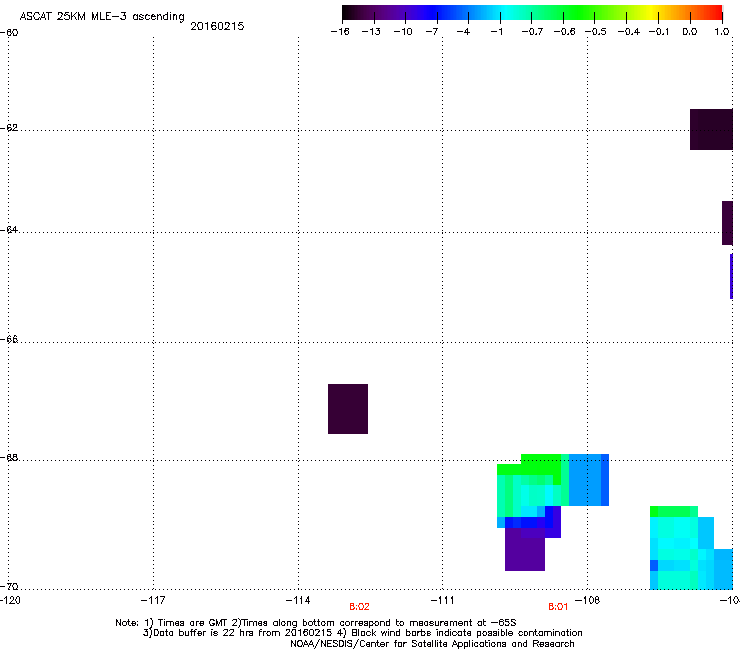Click the -68 latitude axis label
This screenshot has width=740, height=650.
point(9,458)
